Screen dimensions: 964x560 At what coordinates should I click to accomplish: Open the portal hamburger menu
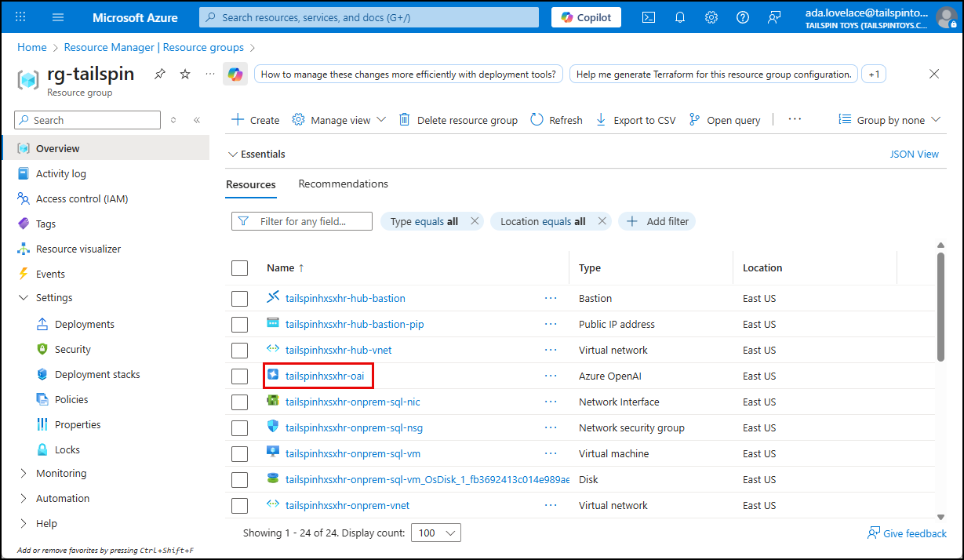click(57, 16)
